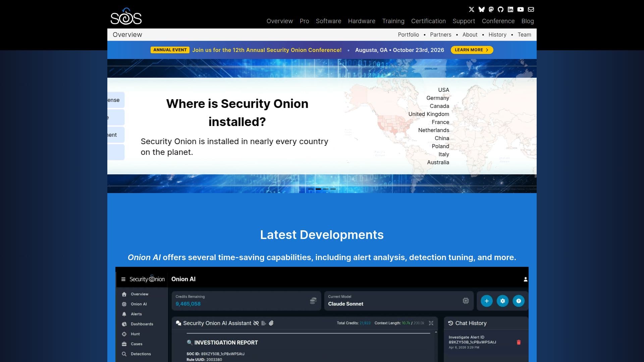Click the Investigate Alert ID chat history entry
This screenshot has width=644, height=362.
[472, 342]
